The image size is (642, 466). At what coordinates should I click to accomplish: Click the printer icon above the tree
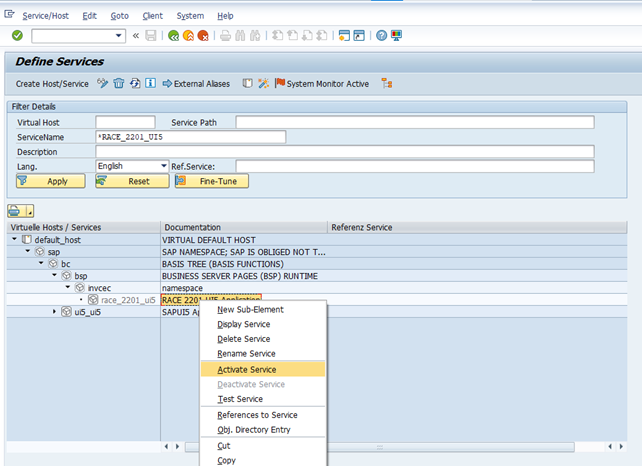click(x=15, y=210)
